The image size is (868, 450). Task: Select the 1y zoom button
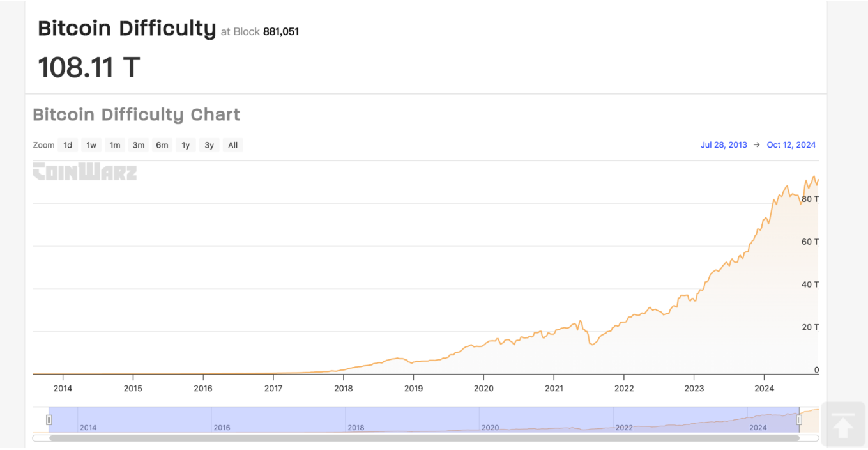click(186, 145)
